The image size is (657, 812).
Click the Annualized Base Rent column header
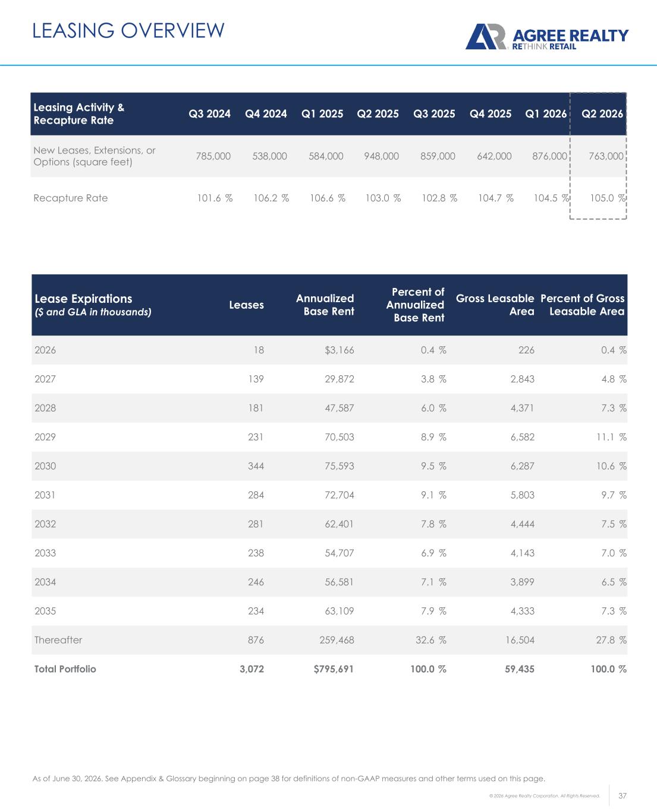click(325, 305)
